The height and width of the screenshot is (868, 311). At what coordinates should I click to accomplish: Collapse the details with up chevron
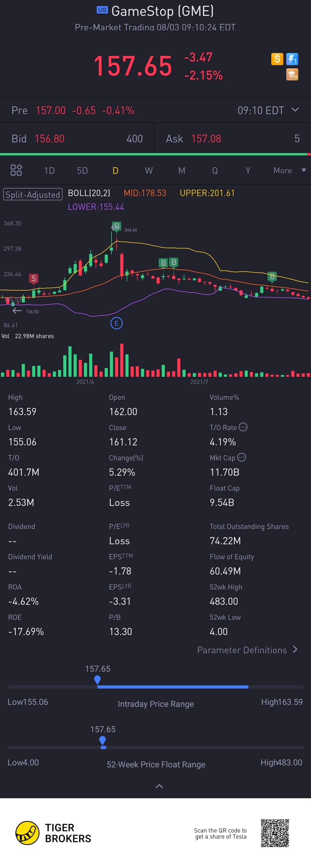[159, 786]
